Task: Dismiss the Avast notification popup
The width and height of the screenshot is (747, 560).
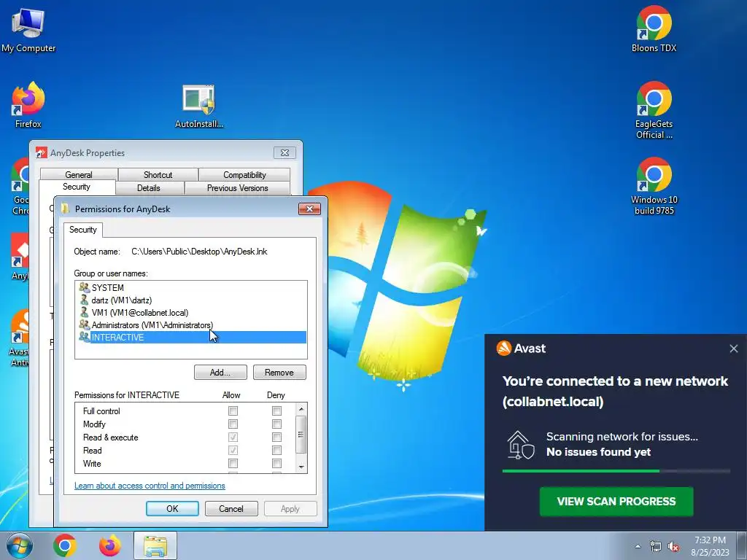Action: point(734,349)
